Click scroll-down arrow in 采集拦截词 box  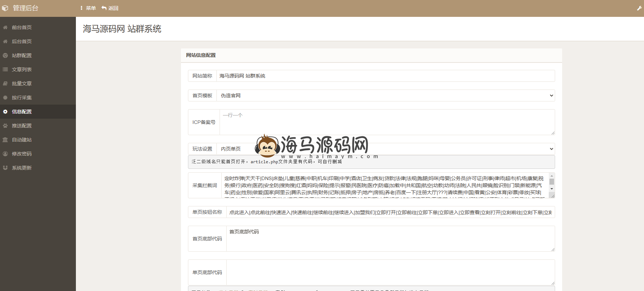tap(552, 189)
